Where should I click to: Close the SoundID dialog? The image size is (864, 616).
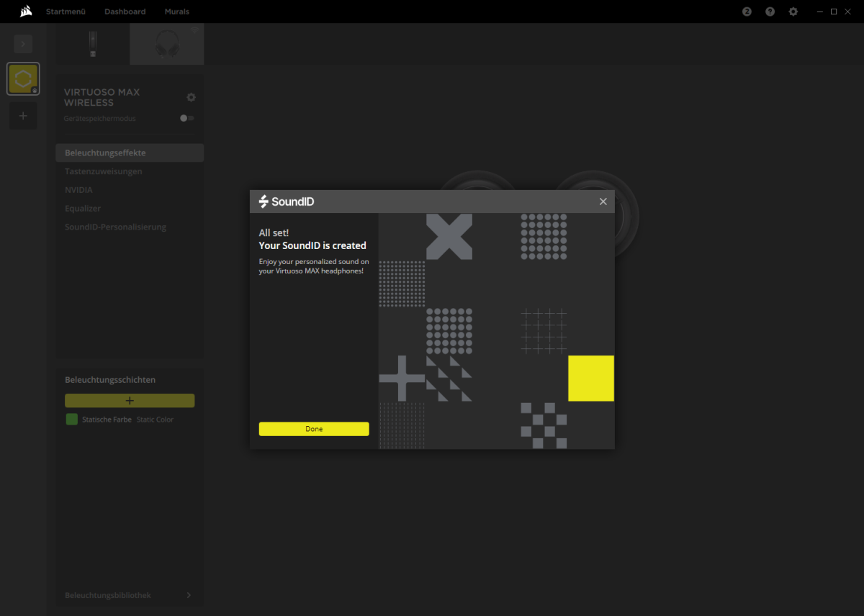point(603,201)
